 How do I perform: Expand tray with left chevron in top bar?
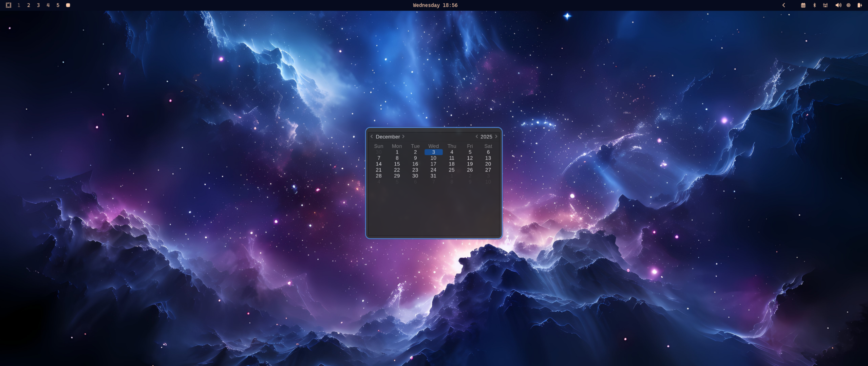tap(784, 5)
